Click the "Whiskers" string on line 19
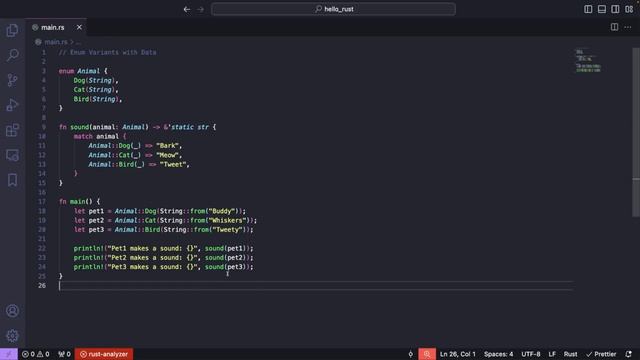 click(x=227, y=220)
